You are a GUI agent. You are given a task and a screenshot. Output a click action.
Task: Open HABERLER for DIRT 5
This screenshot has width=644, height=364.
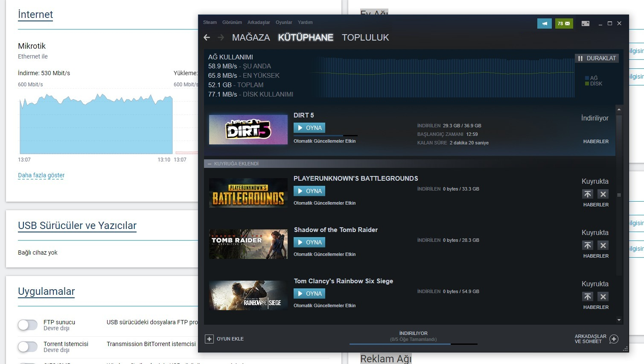596,141
